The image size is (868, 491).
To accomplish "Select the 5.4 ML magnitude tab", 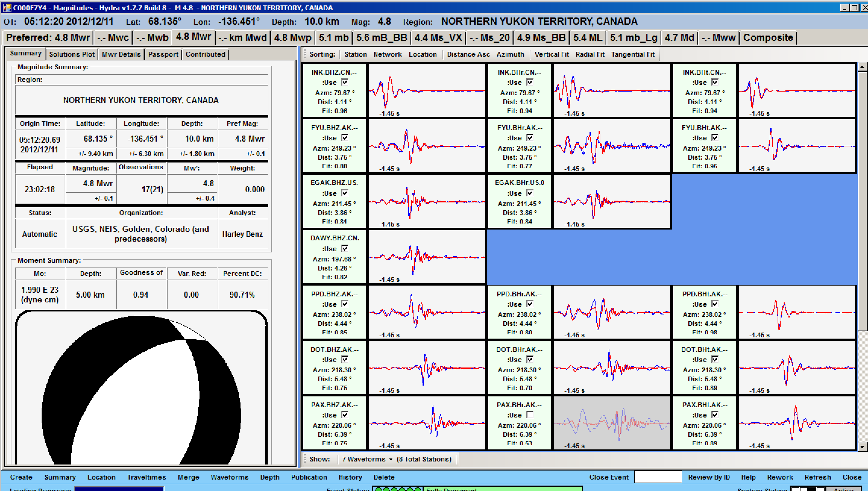I will (588, 37).
